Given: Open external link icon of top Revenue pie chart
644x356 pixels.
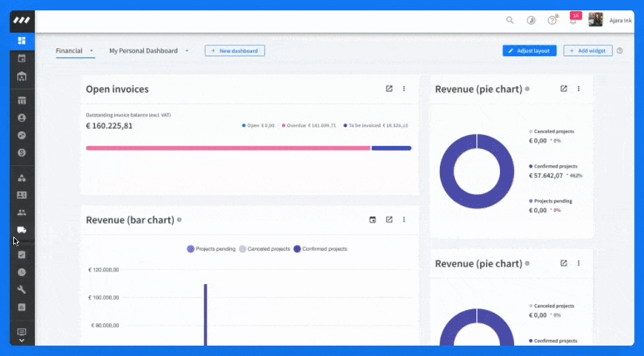Looking at the screenshot, I should 564,89.
